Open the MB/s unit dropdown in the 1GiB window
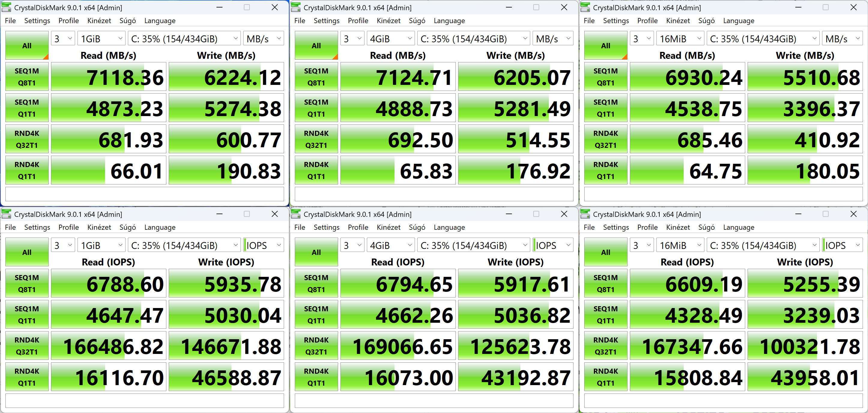This screenshot has height=413, width=868. click(x=264, y=39)
